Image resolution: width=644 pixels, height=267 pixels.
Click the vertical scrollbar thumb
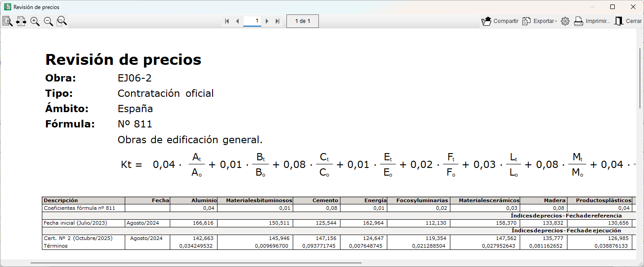pos(640,77)
